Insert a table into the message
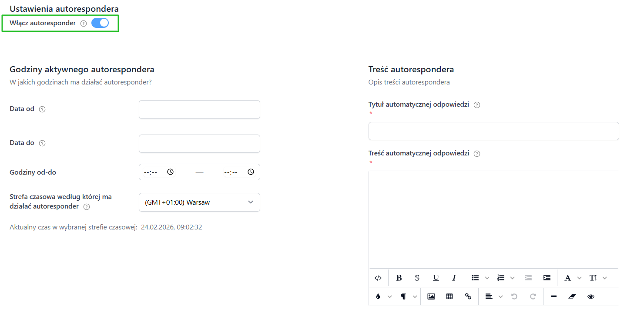 [x=449, y=297]
